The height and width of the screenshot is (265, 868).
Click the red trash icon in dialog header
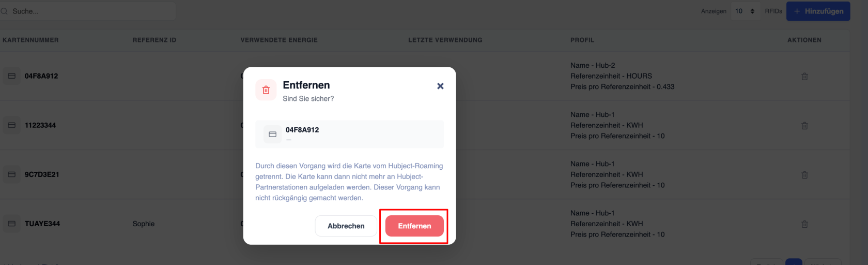pyautogui.click(x=266, y=90)
